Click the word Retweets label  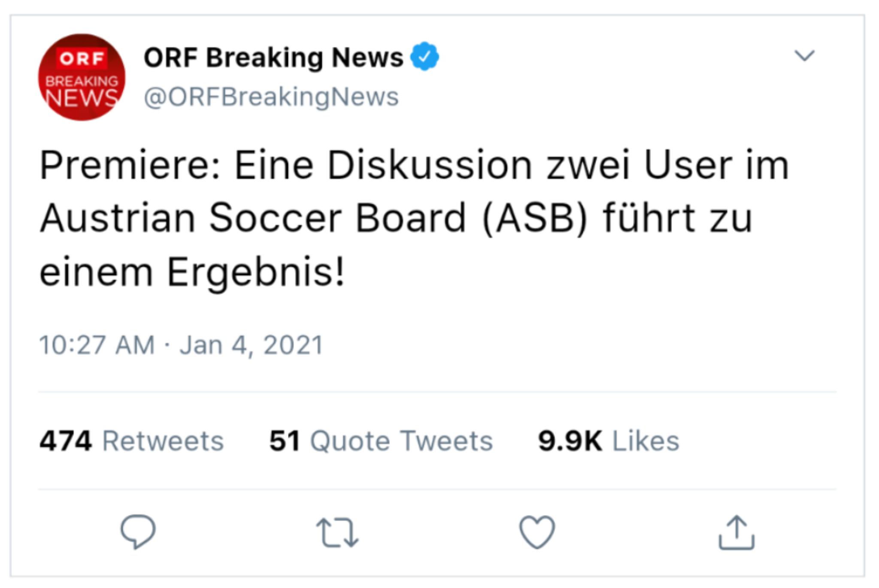[163, 441]
